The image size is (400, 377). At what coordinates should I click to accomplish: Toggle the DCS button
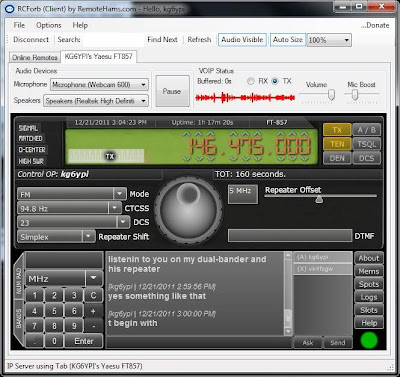pyautogui.click(x=366, y=158)
